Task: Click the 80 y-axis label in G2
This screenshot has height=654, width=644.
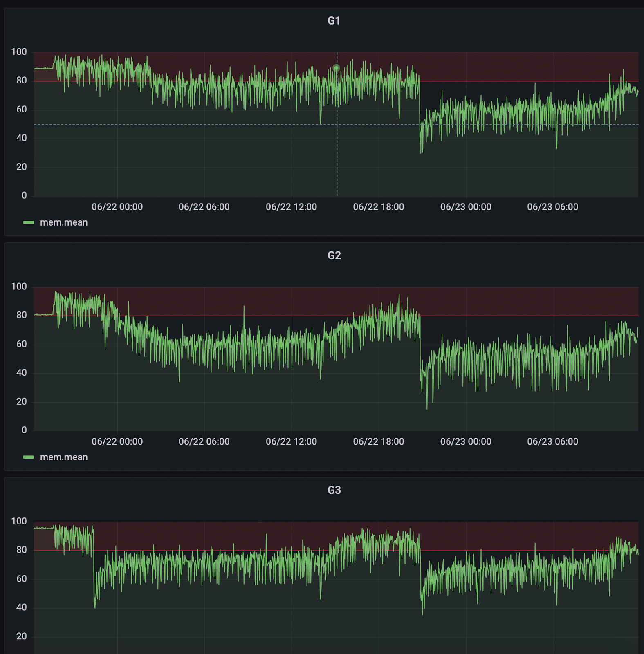Action: tap(21, 315)
